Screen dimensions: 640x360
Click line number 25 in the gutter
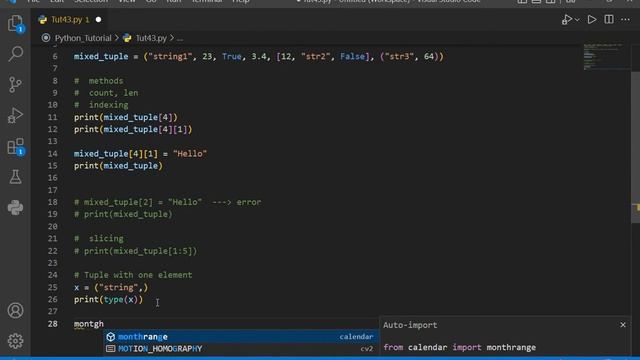53,287
